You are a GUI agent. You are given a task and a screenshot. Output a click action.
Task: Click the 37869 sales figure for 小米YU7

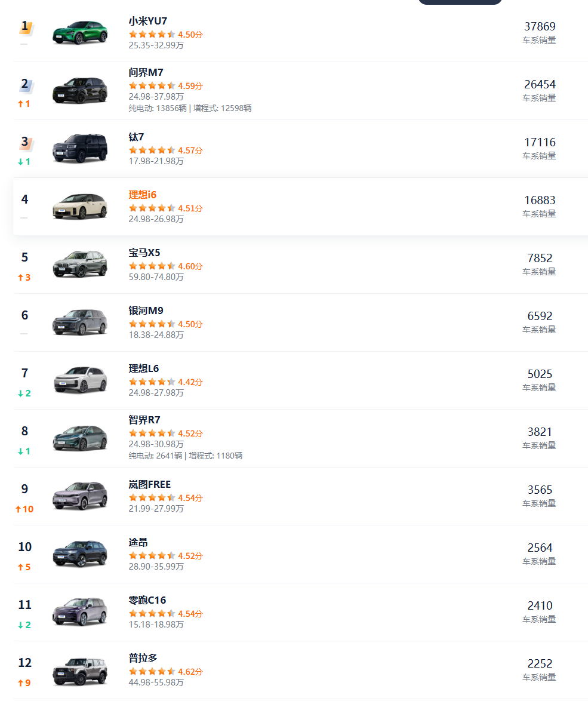pyautogui.click(x=540, y=26)
